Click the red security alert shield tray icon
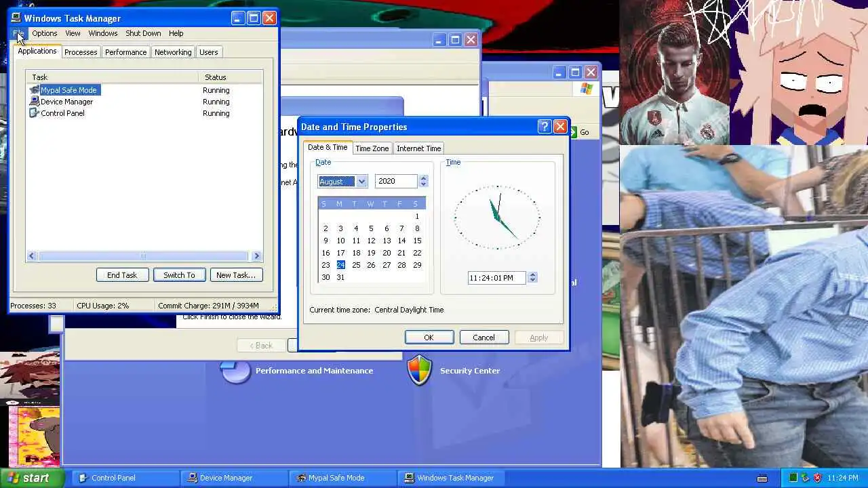This screenshot has height=488, width=868. click(817, 478)
